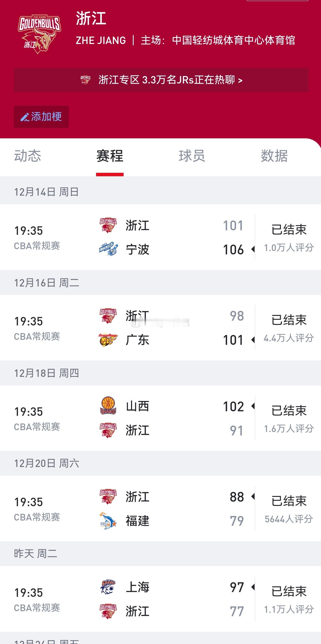The height and width of the screenshot is (644, 321).
Task: Open the 动态 tab
Action: [x=28, y=156]
